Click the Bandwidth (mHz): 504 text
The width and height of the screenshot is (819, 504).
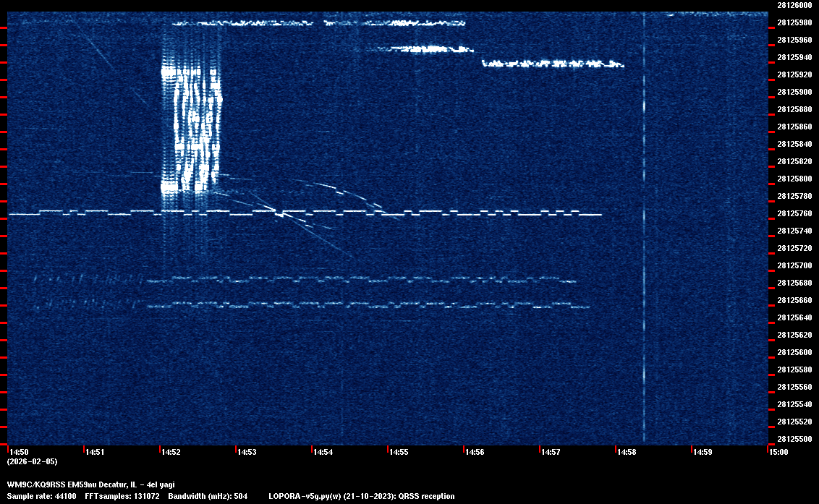click(208, 496)
